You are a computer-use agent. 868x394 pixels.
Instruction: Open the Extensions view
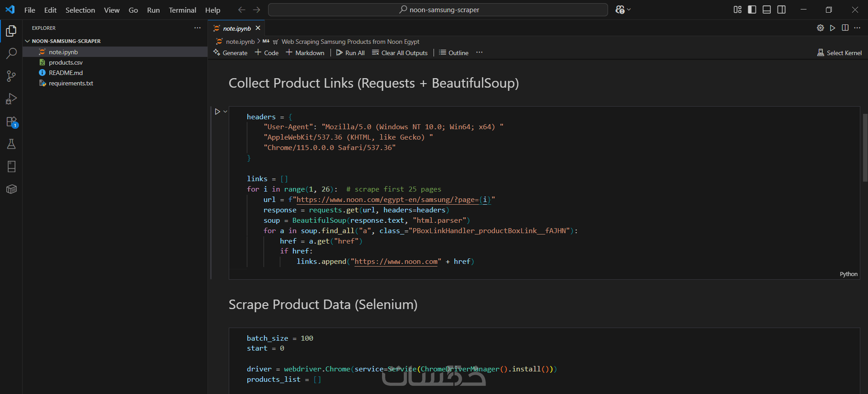pos(11,122)
